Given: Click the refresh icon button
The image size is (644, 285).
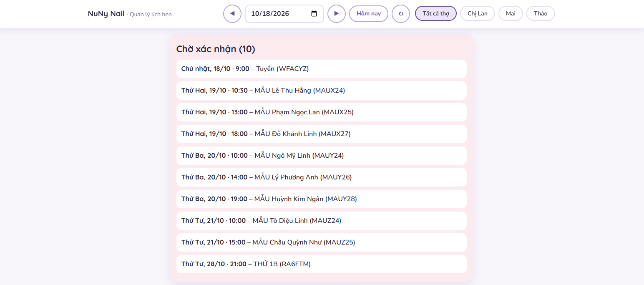Looking at the screenshot, I should [401, 14].
